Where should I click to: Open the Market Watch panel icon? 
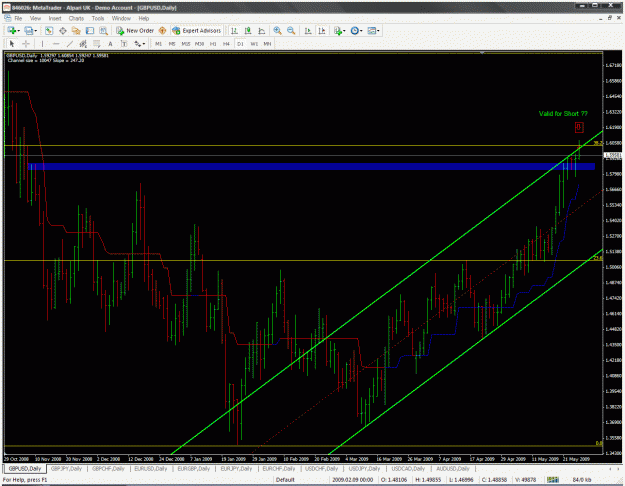pyautogui.click(x=49, y=31)
